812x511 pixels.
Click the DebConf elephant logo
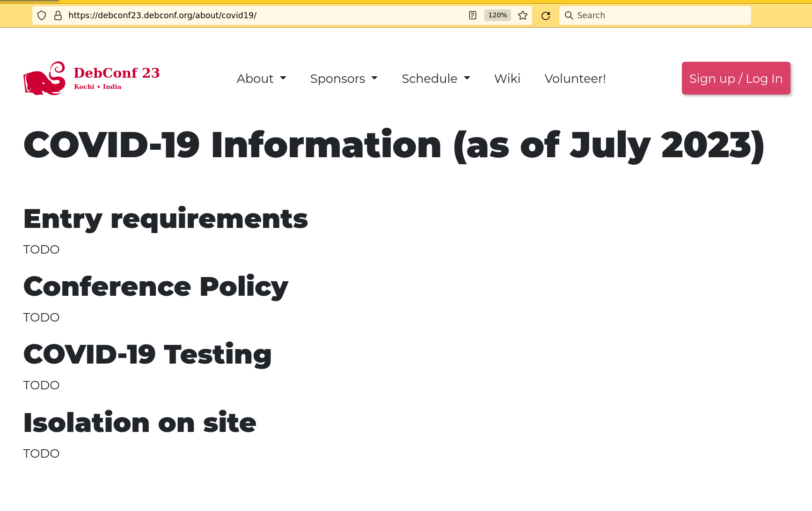(44, 79)
